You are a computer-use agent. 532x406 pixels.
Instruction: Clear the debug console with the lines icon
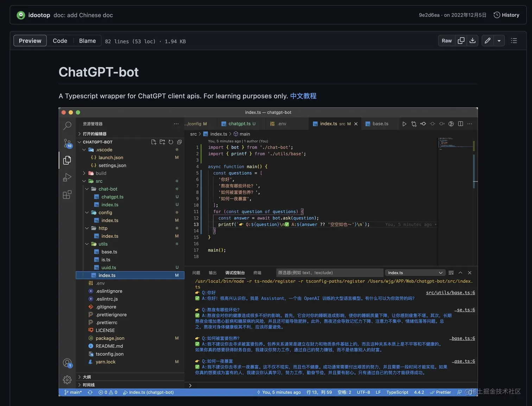tap(451, 273)
